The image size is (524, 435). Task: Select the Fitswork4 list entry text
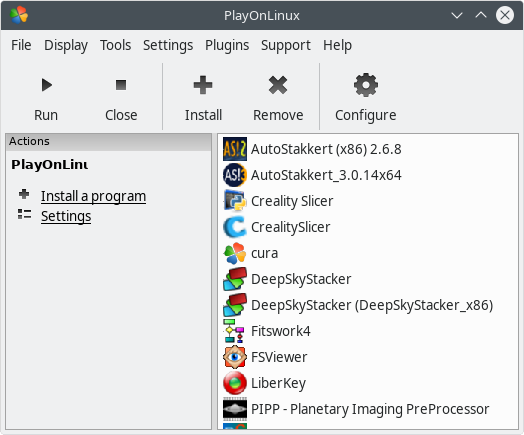click(x=281, y=331)
